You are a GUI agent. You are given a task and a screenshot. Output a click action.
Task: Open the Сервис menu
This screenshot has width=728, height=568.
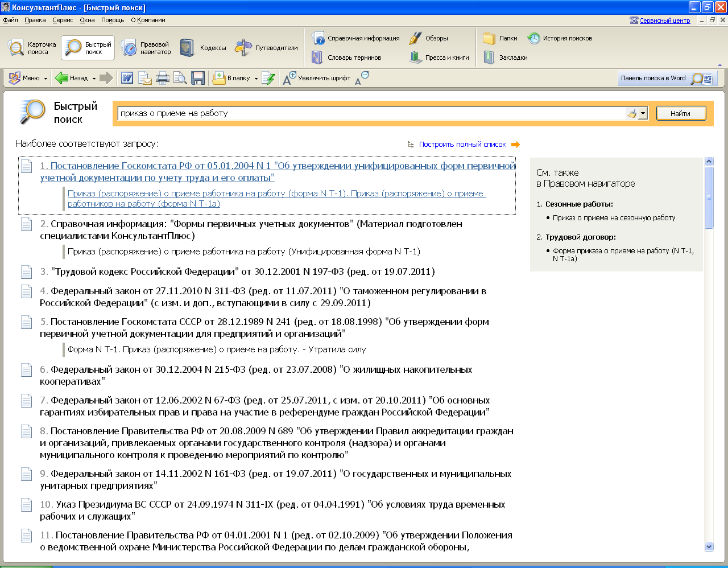click(63, 20)
